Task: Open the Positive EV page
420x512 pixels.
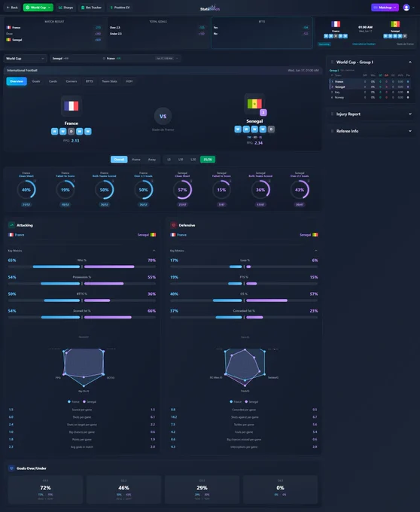Action: pyautogui.click(x=120, y=8)
